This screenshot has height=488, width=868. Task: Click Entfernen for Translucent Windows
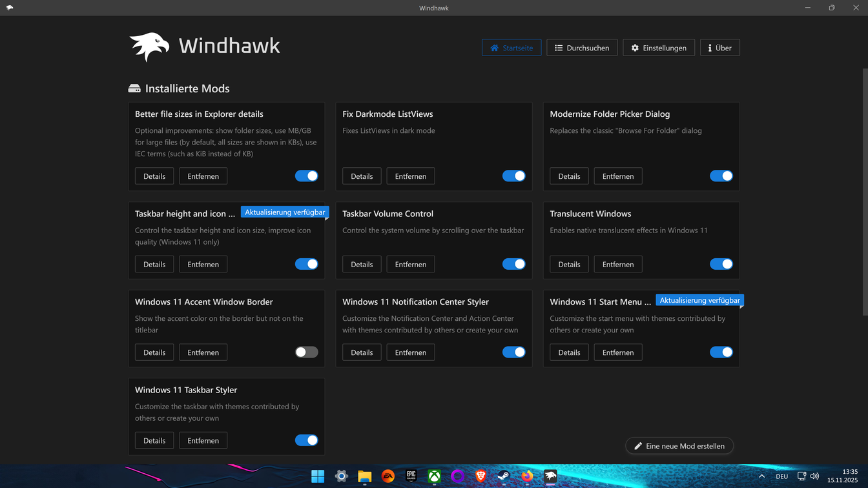point(617,264)
